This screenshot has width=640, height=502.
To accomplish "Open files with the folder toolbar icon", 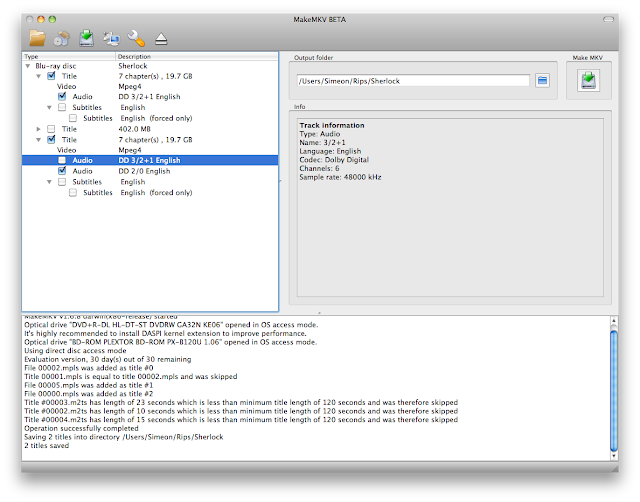I will tap(37, 38).
